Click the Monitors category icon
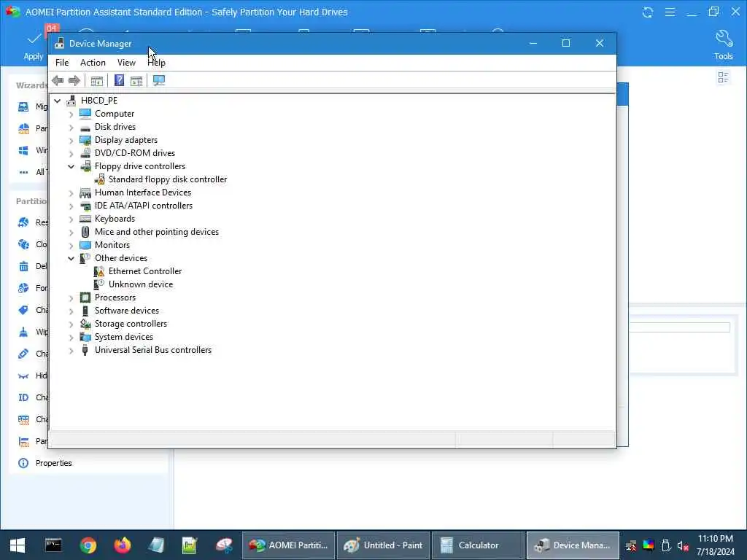 (85, 245)
